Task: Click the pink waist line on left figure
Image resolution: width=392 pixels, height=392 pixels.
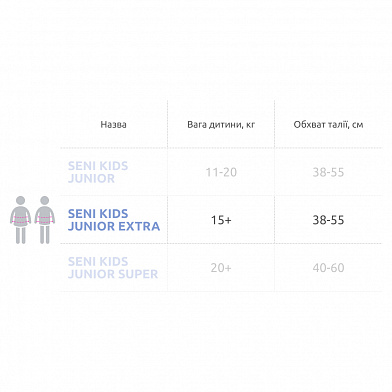Action: 20,219
